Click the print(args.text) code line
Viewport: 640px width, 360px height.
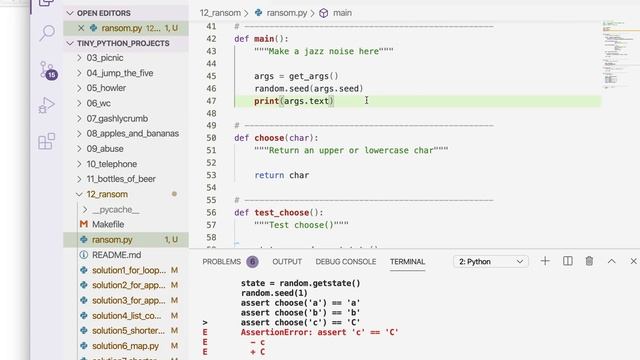[294, 101]
